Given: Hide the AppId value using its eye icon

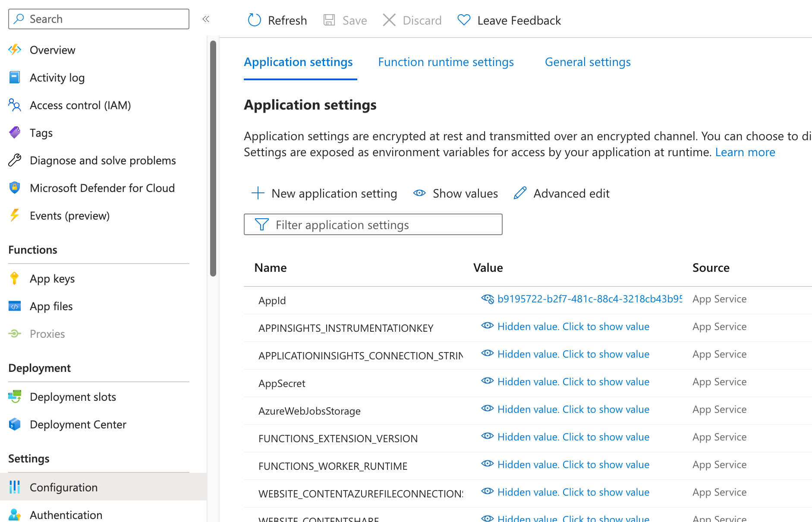Looking at the screenshot, I should tap(488, 299).
